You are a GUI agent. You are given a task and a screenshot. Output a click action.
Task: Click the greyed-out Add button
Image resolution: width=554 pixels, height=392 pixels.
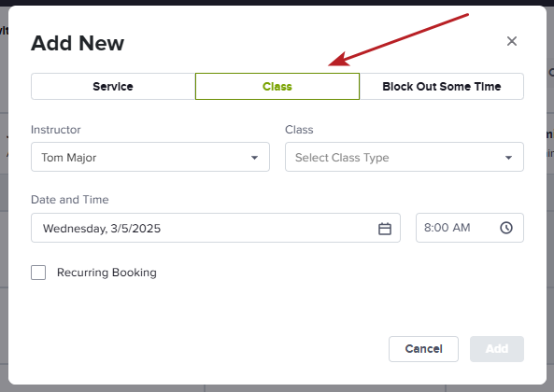497,349
